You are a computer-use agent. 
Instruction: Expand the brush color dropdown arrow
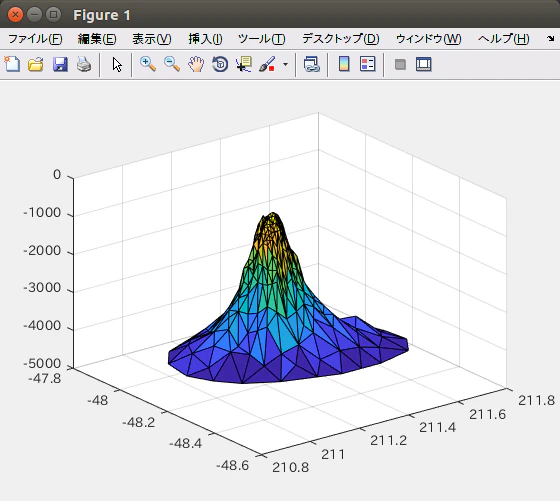285,65
